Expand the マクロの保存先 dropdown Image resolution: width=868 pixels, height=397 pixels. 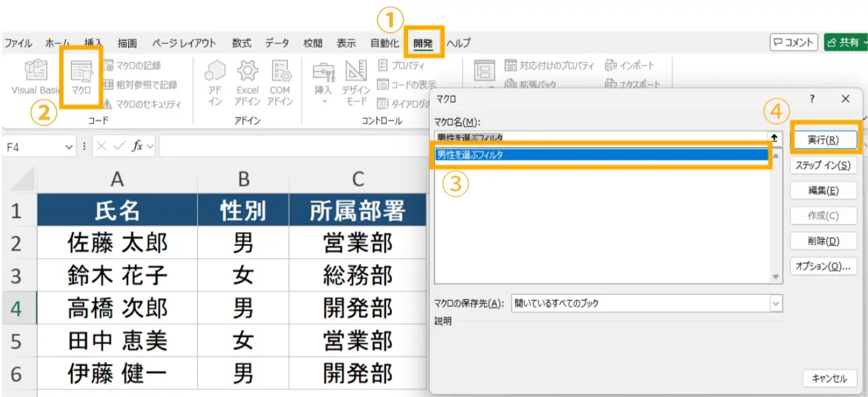(776, 304)
